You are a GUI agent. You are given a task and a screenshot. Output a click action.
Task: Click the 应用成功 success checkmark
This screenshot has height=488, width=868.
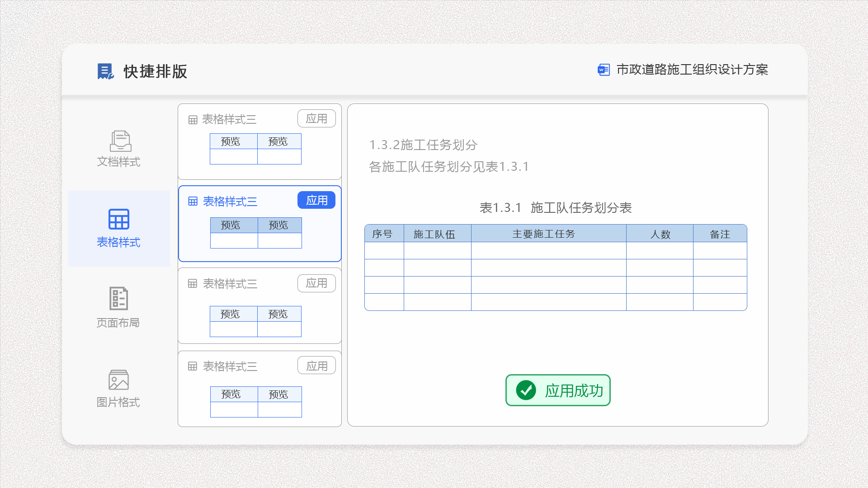tap(526, 390)
